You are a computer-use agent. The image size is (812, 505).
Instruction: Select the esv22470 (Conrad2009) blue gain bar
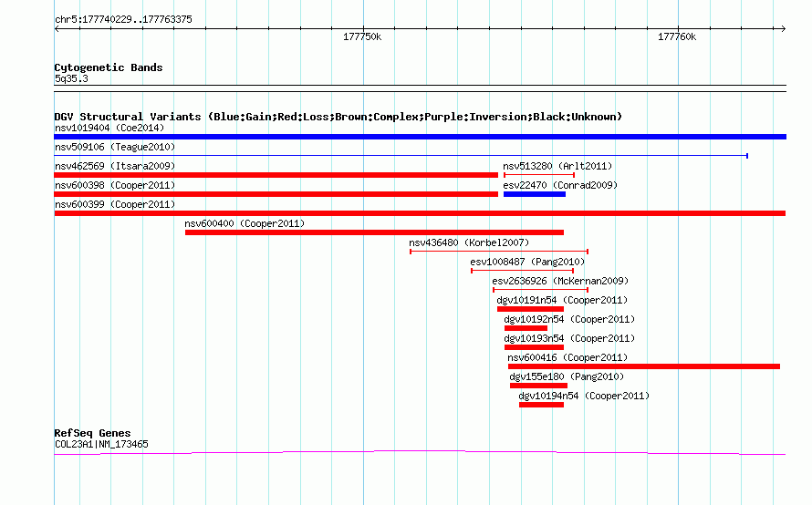(x=535, y=194)
